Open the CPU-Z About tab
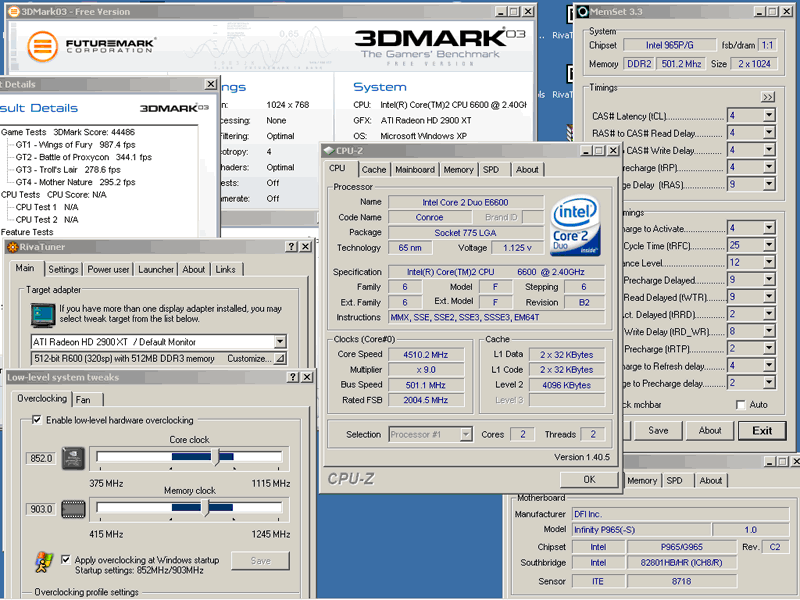The width and height of the screenshot is (800, 600). (527, 170)
